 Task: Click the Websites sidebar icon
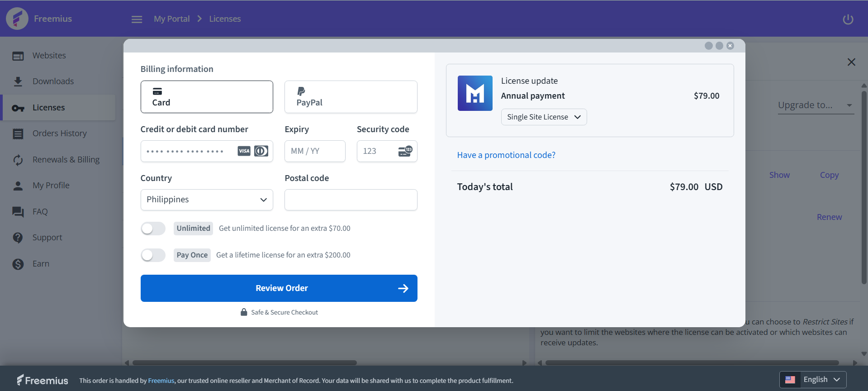click(x=18, y=56)
